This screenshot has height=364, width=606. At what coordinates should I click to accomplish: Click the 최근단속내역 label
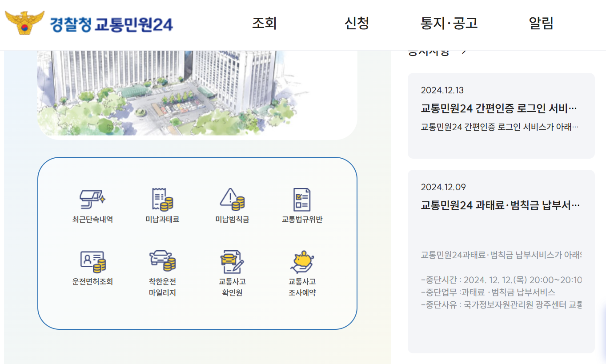pos(92,220)
